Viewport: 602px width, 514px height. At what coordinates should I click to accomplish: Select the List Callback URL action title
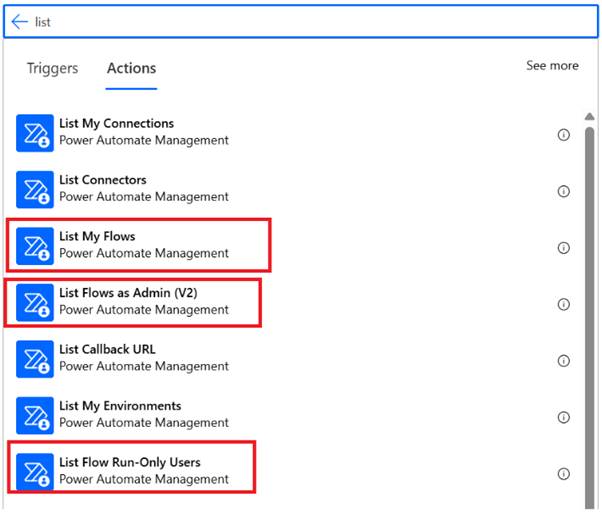[107, 349]
